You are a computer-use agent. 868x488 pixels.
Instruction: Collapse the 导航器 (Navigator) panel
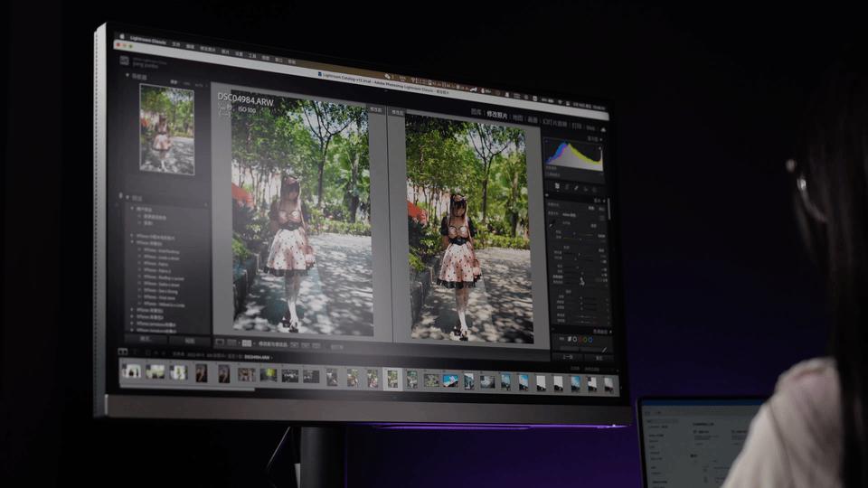click(x=127, y=75)
